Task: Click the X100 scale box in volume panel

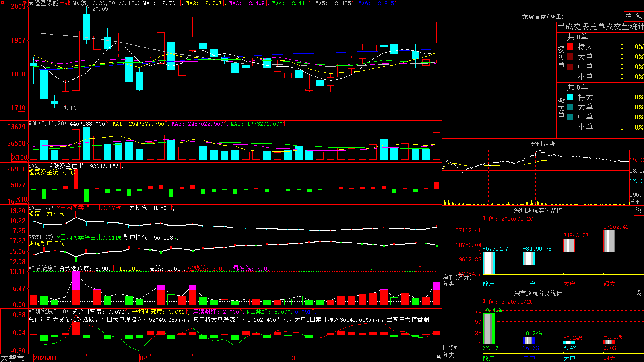Action: (x=20, y=157)
